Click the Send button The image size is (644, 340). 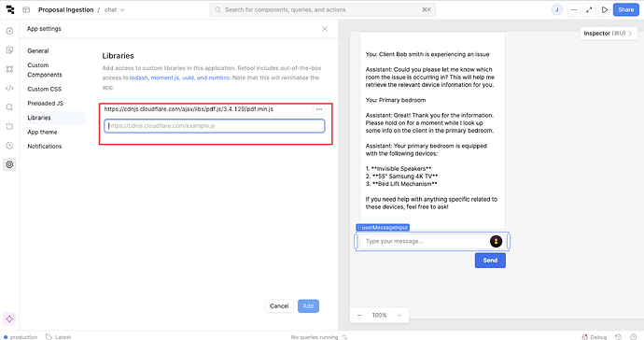(490, 261)
